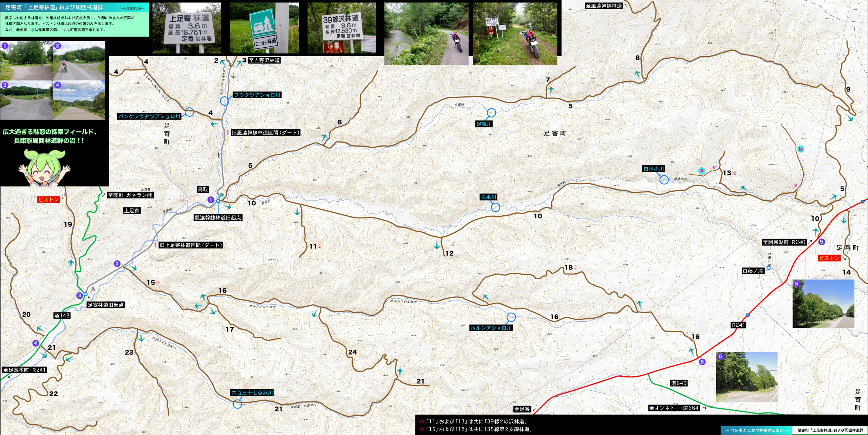
Task: Open photo 6 thumbnail near 道649
Action: click(x=747, y=377)
